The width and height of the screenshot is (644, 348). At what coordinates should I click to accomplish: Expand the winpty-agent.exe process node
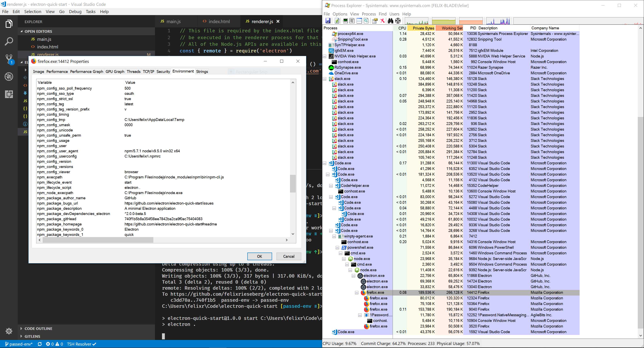point(334,236)
